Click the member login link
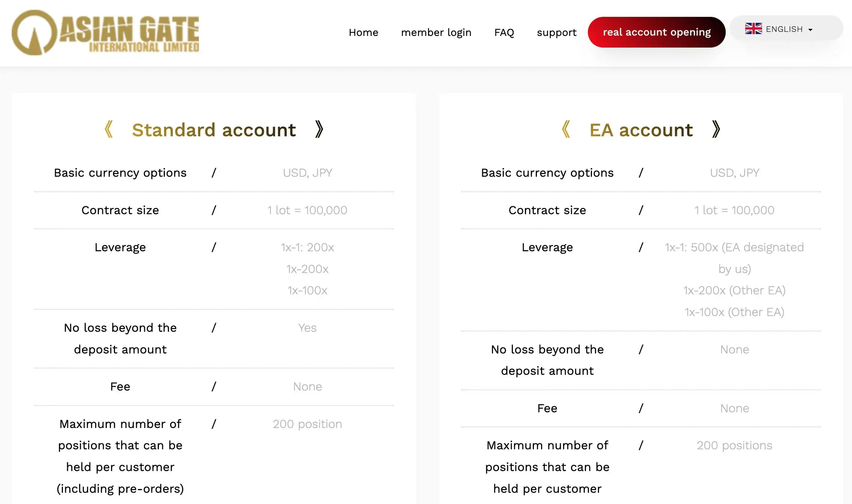The height and width of the screenshot is (504, 852). (x=436, y=32)
